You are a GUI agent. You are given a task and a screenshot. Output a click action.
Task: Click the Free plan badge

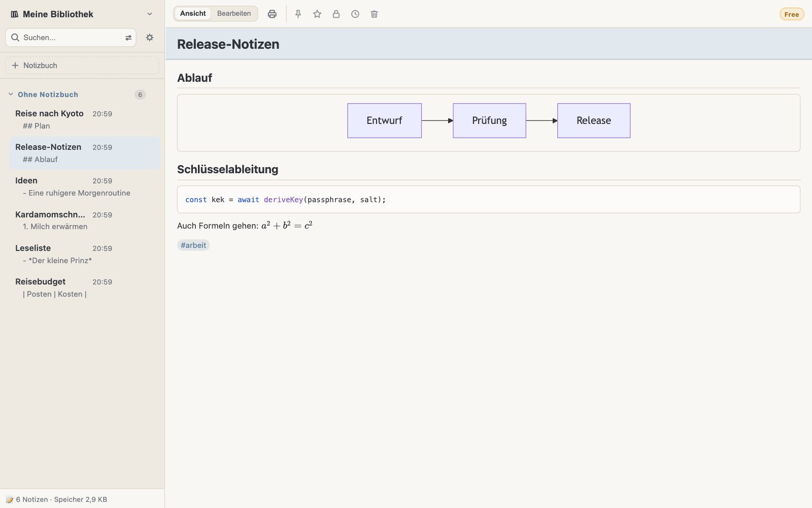click(792, 14)
